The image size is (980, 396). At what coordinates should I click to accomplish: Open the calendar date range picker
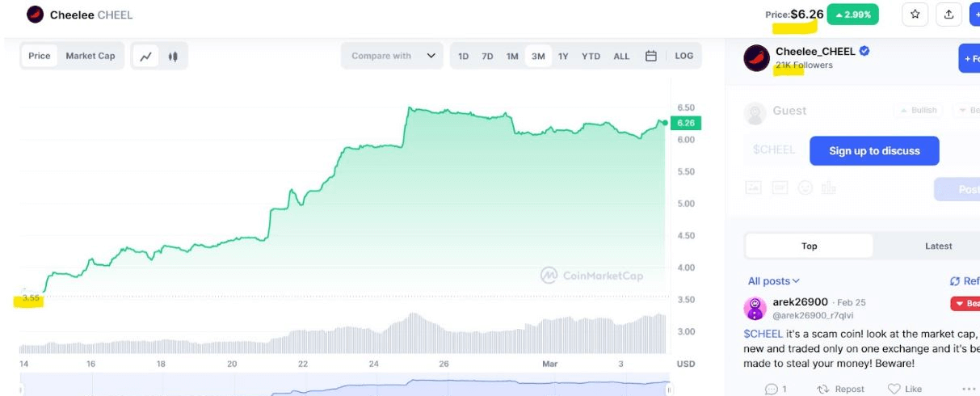click(x=650, y=57)
